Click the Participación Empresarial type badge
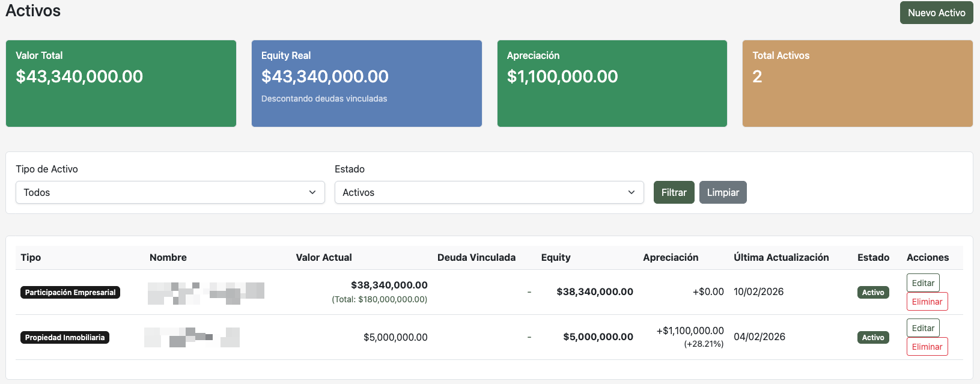 70,293
